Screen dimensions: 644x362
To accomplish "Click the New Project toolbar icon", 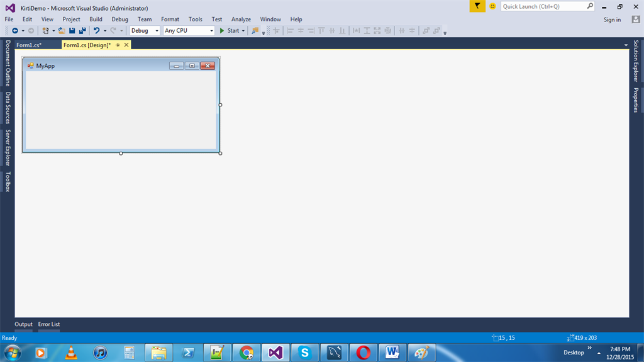I will 45,30.
